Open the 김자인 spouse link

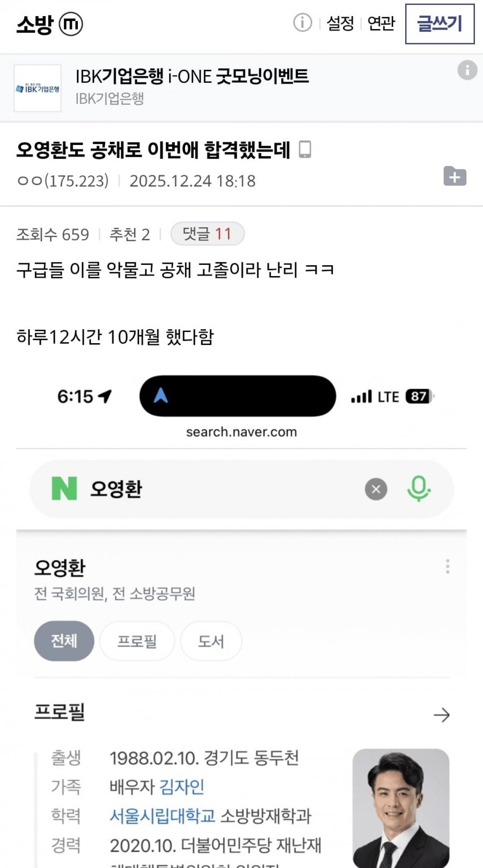182,787
